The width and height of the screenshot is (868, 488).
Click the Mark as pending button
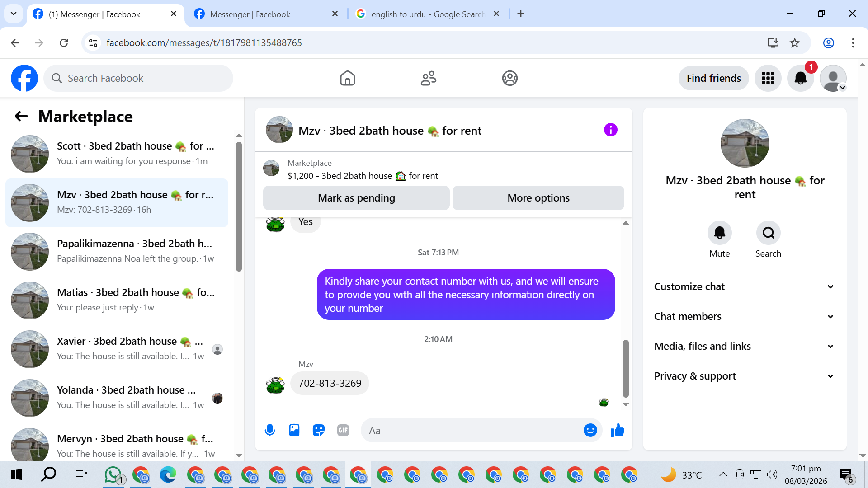356,198
